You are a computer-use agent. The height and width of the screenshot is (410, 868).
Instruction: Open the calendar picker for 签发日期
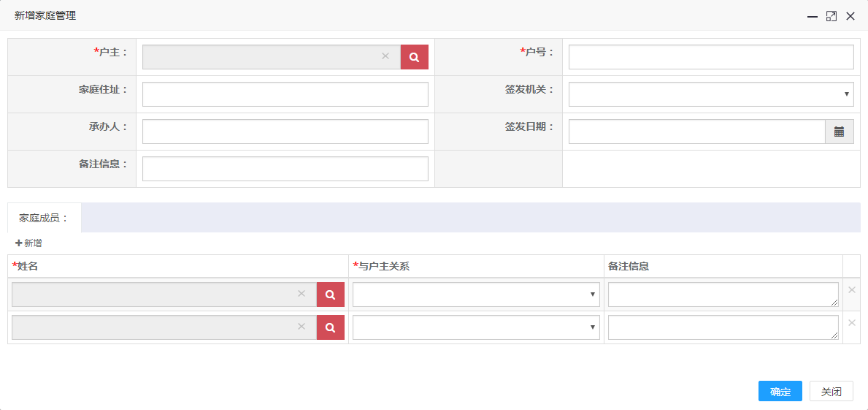(839, 132)
